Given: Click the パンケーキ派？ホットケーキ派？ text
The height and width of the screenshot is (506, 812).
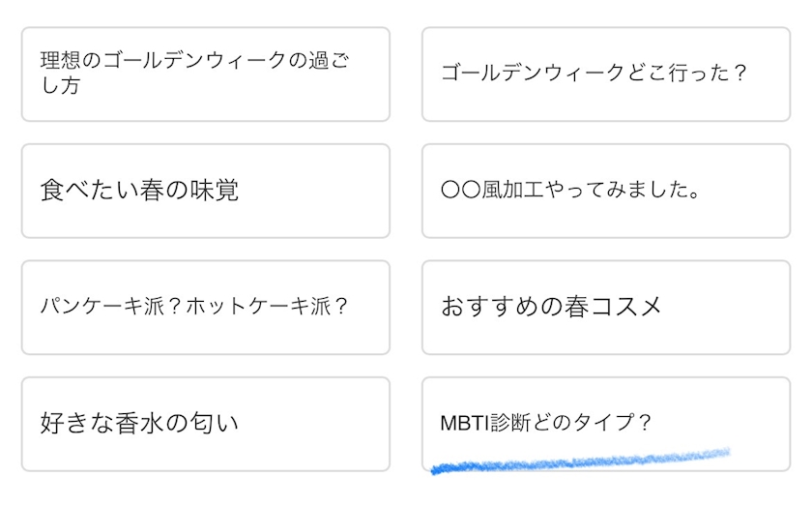Looking at the screenshot, I should click(193, 307).
